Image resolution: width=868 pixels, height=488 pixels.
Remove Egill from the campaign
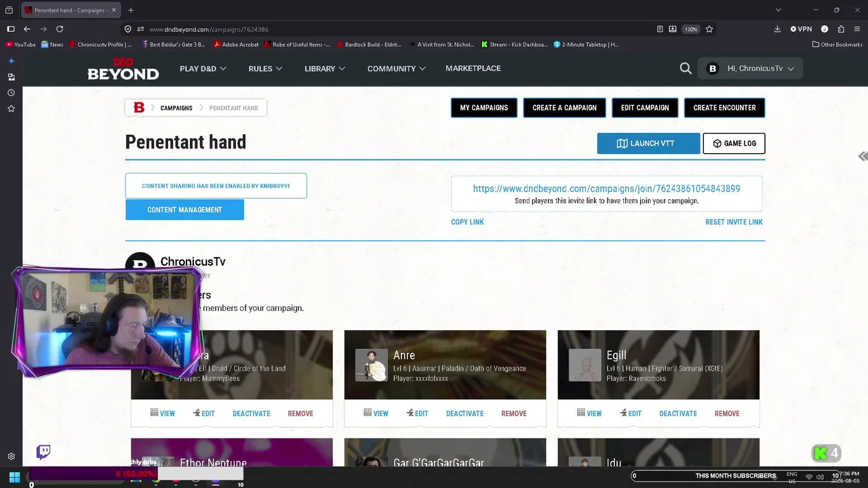[x=727, y=413]
